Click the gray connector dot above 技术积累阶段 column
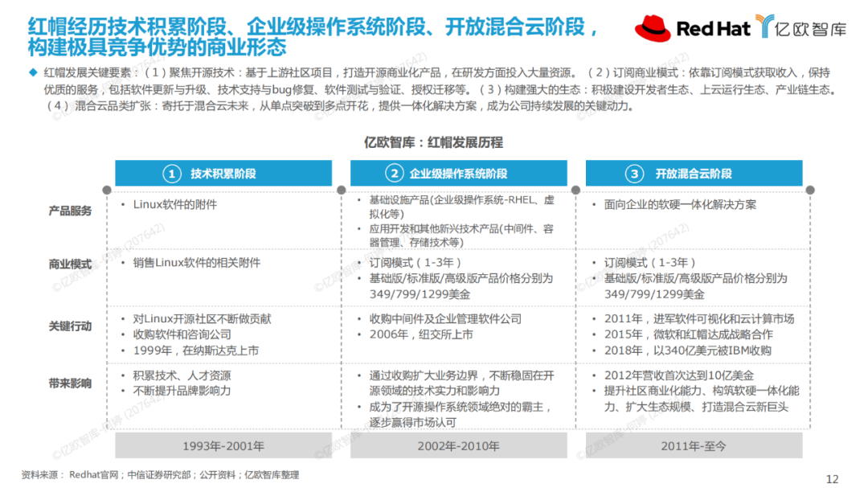This screenshot has height=488, width=868. pos(105,189)
